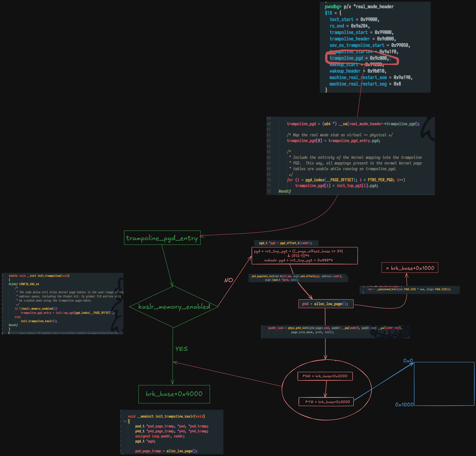476x456 pixels.
Task: Select the 'PTE = brk_base+0x3000' box
Action: [326, 402]
